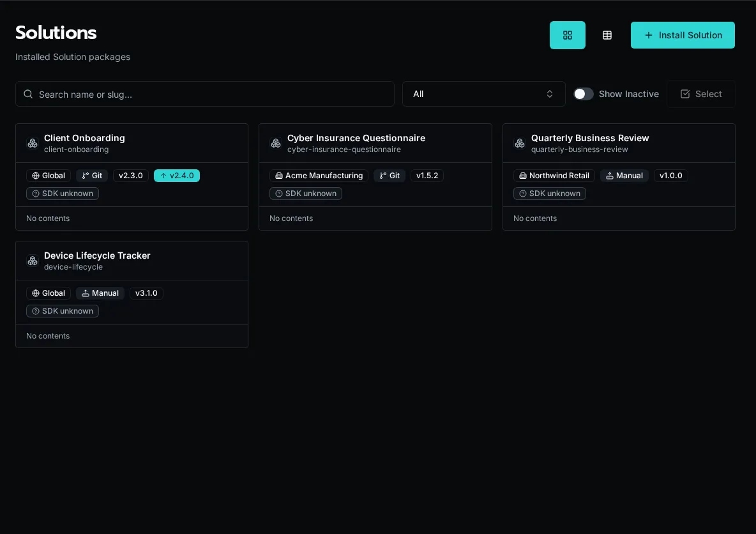
Task: Switch to table view layout
Action: click(607, 35)
